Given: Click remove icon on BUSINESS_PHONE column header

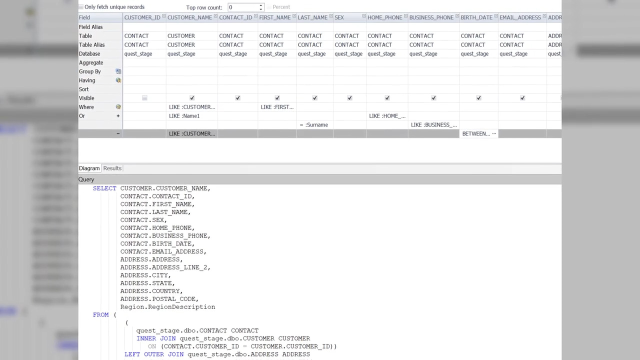Looking at the screenshot, I should tap(457, 16).
